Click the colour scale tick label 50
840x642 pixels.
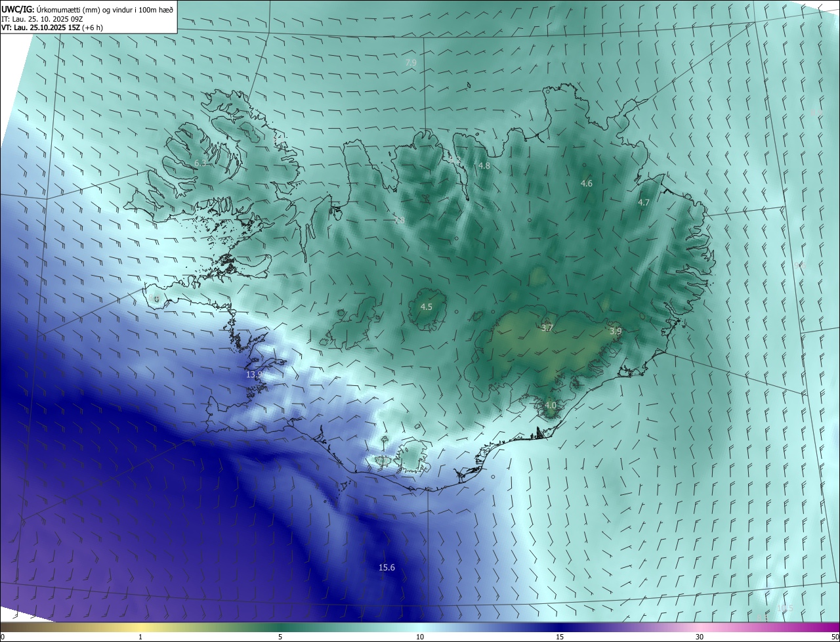(x=835, y=637)
